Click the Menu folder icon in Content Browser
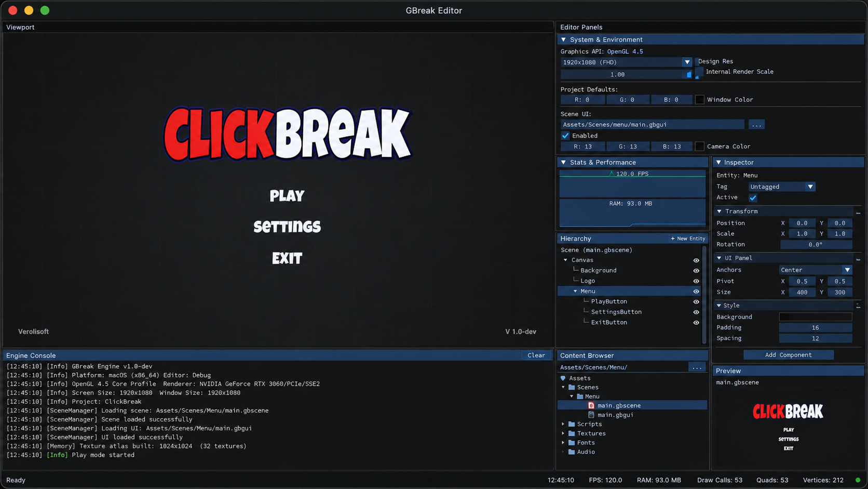The width and height of the screenshot is (868, 489). point(580,397)
